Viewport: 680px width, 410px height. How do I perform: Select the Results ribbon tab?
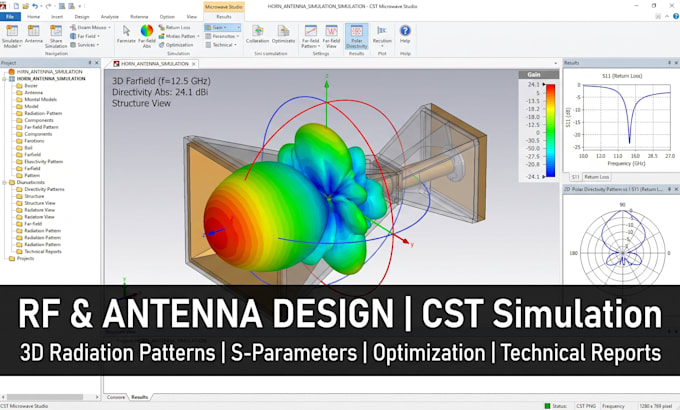coord(224,16)
